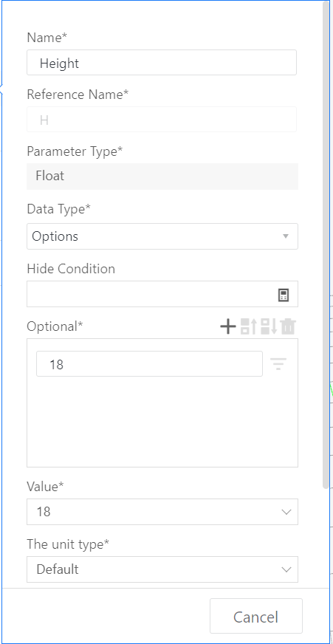Expand the Value dropdown showing 18
Viewport: 333px width, 644px height.
162,512
